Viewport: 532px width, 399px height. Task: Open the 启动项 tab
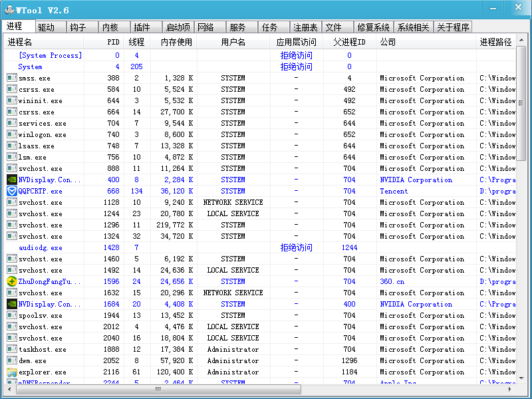178,27
